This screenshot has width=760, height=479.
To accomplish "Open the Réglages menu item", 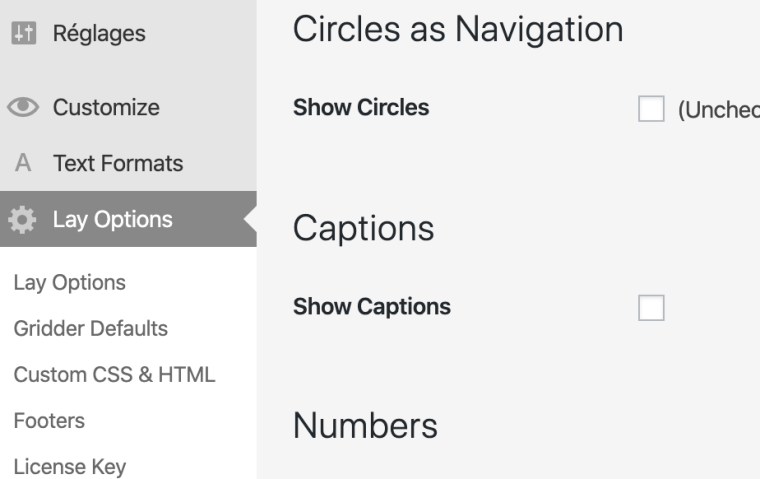I will pos(99,34).
